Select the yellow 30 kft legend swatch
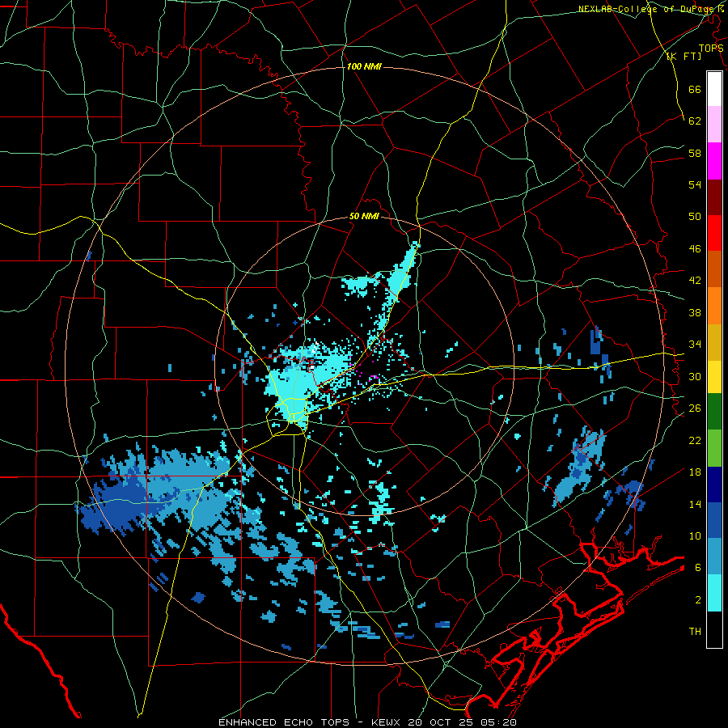Viewport: 728px width, 728px height. click(714, 376)
